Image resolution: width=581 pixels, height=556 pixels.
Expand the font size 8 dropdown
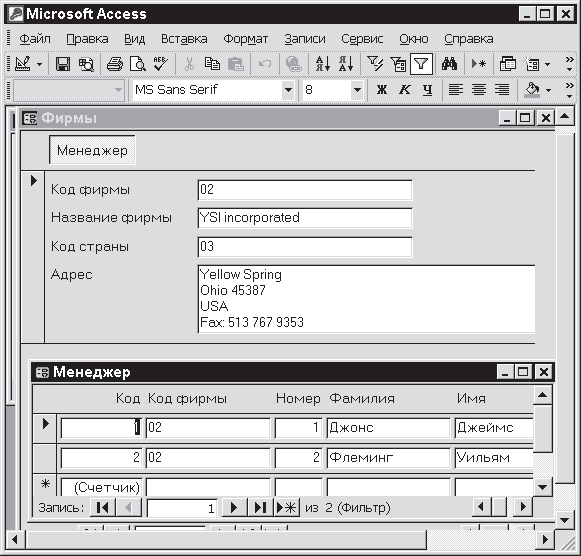[357, 90]
